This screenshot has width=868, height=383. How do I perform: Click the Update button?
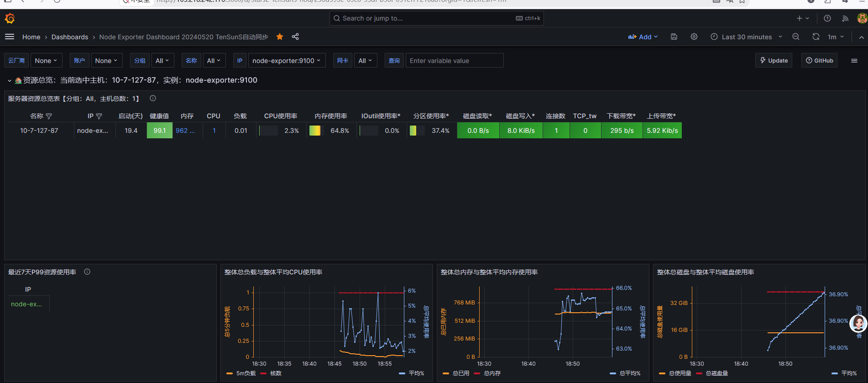coord(774,61)
